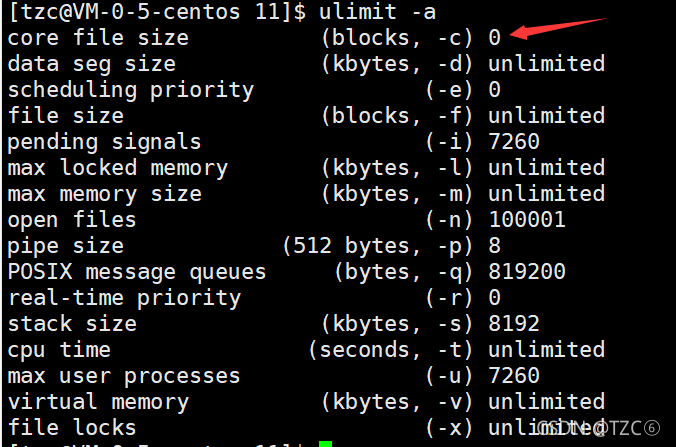Click the pending signals value 7260

coord(514,141)
